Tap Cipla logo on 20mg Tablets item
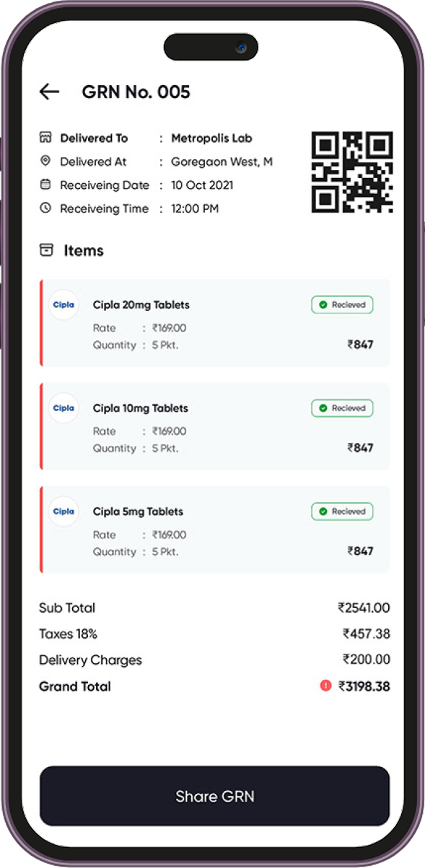Screen dimensions: 425x868 pos(63,305)
